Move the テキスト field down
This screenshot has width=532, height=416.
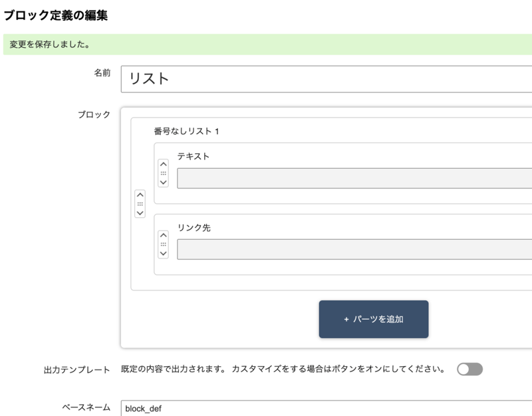[x=163, y=181]
